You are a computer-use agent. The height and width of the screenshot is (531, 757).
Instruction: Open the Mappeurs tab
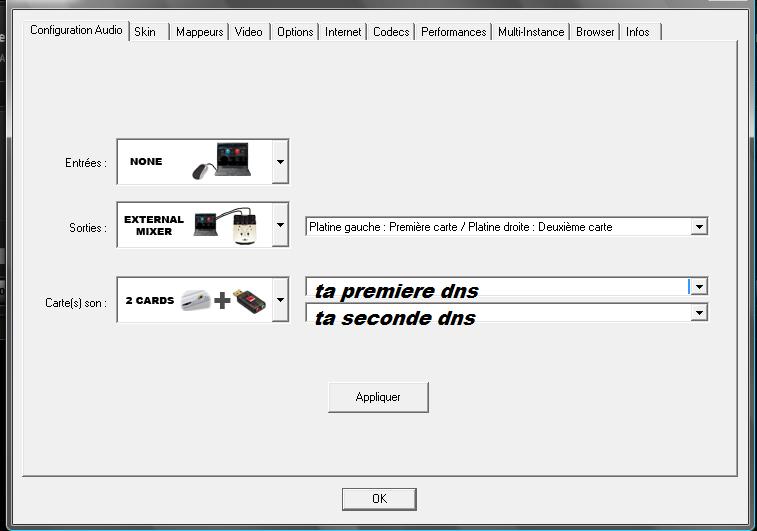199,32
